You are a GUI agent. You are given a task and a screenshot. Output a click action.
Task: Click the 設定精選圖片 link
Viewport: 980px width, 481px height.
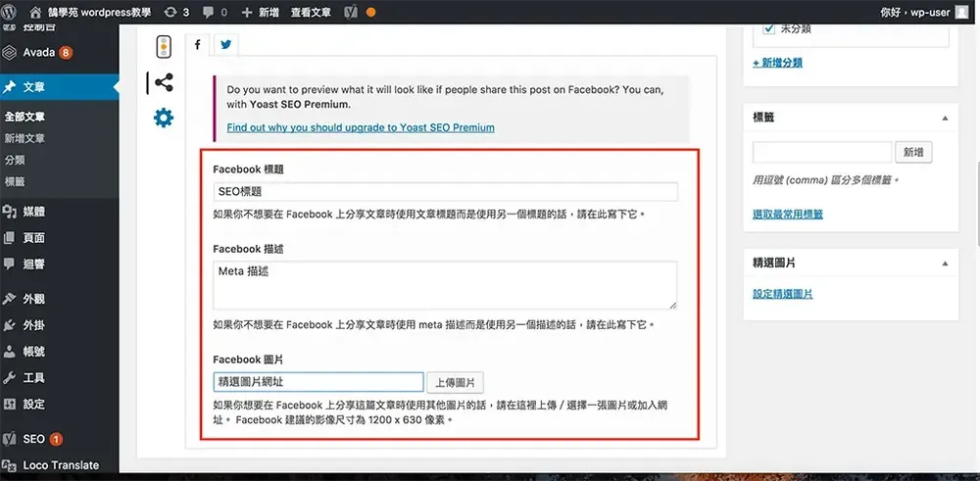tap(782, 294)
